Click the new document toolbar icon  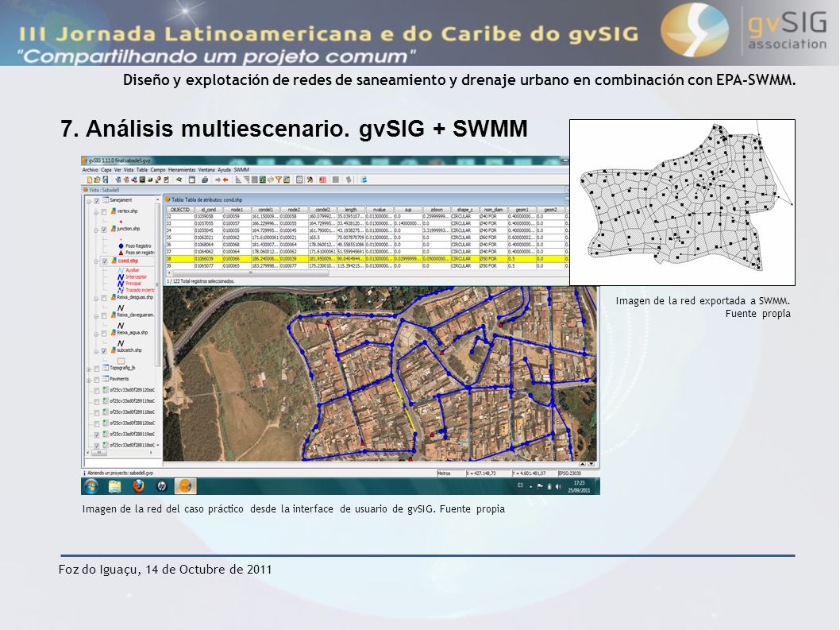coord(89,180)
